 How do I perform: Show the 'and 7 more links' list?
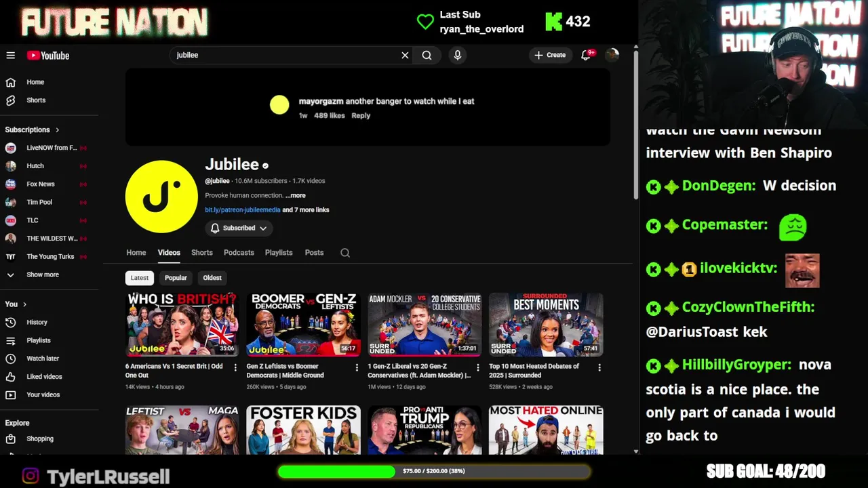(x=306, y=210)
